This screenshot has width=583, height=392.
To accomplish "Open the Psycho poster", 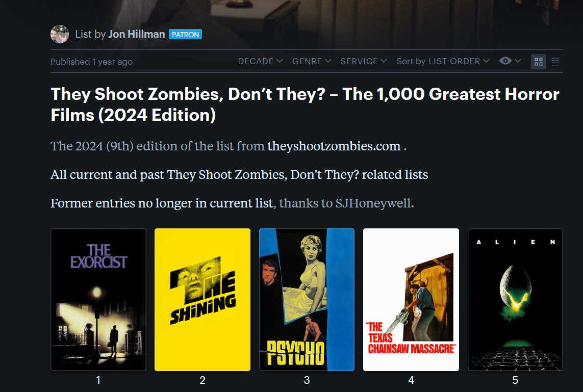I will point(307,300).
